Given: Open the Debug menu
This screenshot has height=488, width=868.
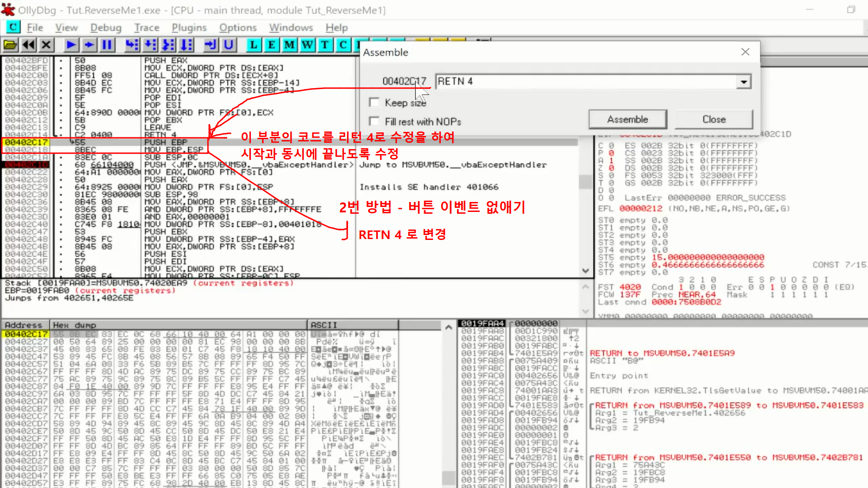Looking at the screenshot, I should point(106,28).
